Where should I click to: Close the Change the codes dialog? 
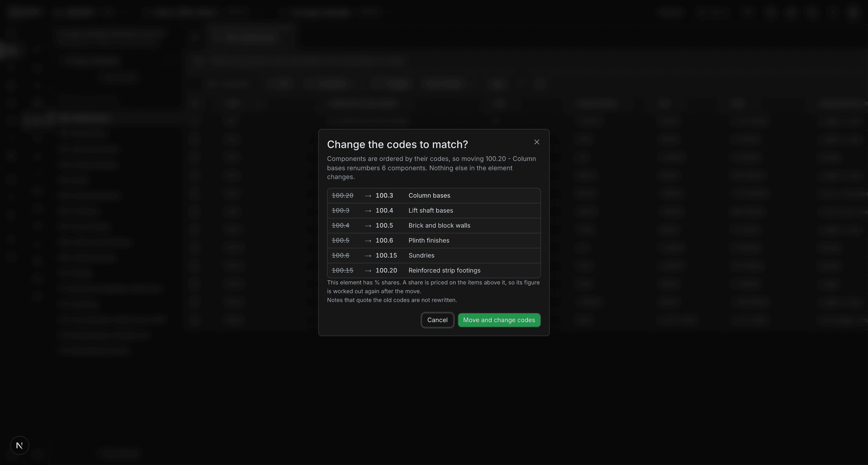pos(537,142)
